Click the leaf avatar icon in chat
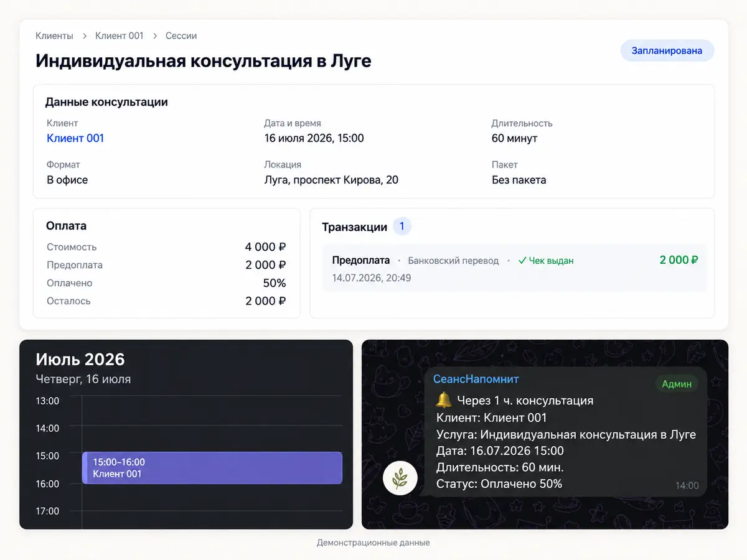 click(x=400, y=478)
